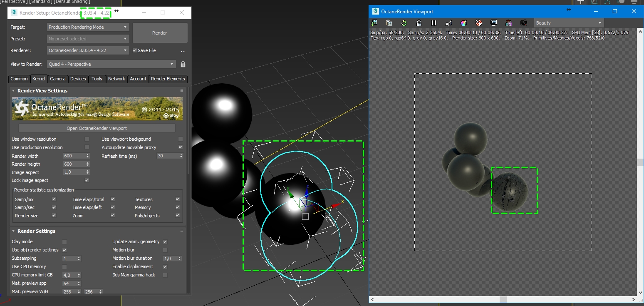Toggle the padlock icon in the OctaneRender Viewport toolbar
The width and height of the screenshot is (644, 306).
coord(419,23)
